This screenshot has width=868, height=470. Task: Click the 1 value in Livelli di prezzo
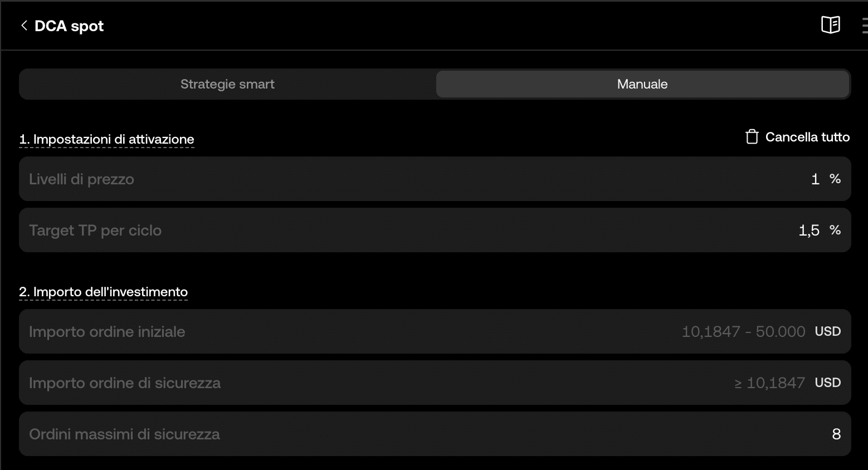[816, 179]
